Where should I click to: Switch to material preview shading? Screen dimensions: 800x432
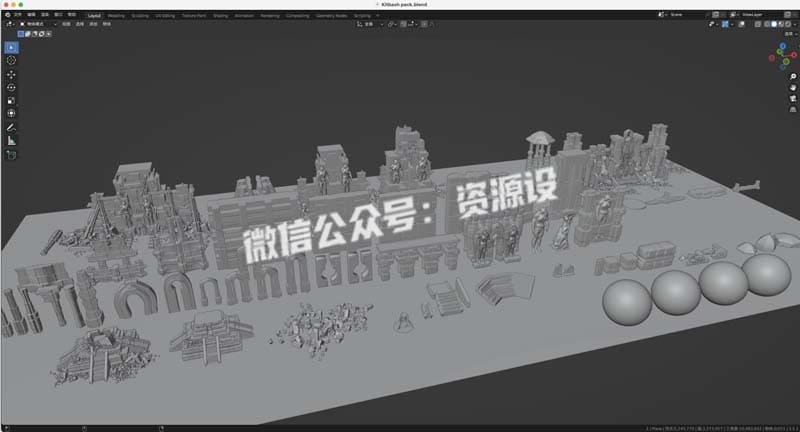(x=781, y=24)
